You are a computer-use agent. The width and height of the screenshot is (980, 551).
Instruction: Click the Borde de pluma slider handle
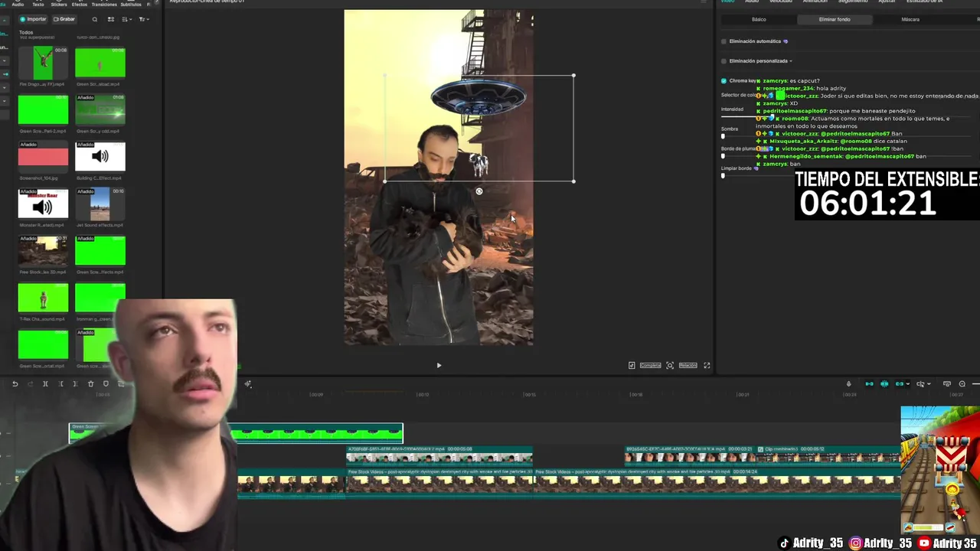click(723, 156)
